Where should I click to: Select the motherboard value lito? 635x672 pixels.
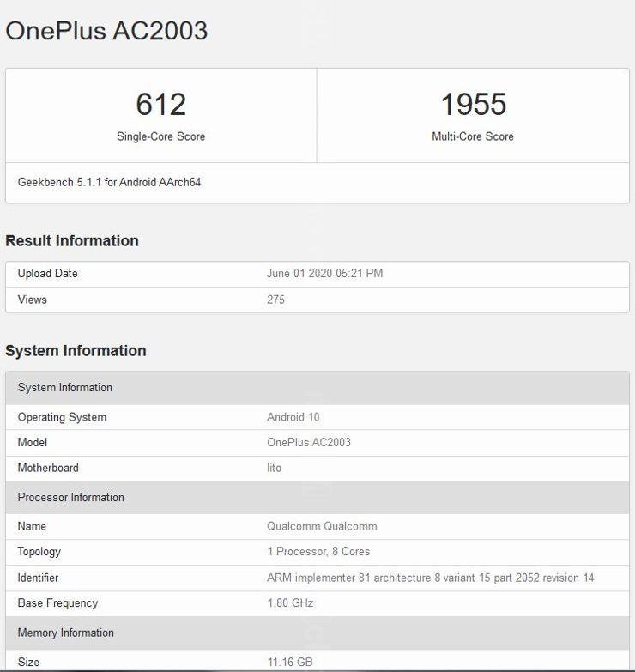275,468
